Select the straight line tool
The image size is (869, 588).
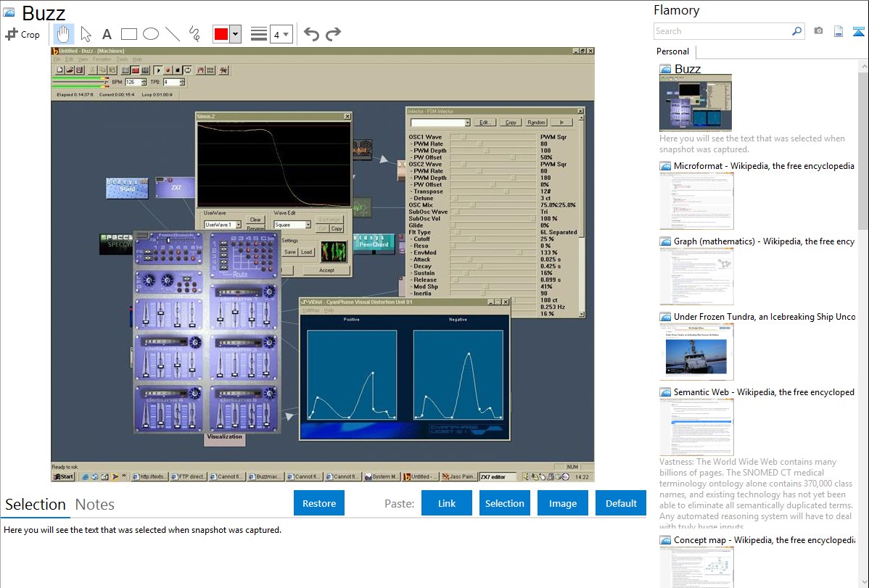[173, 34]
